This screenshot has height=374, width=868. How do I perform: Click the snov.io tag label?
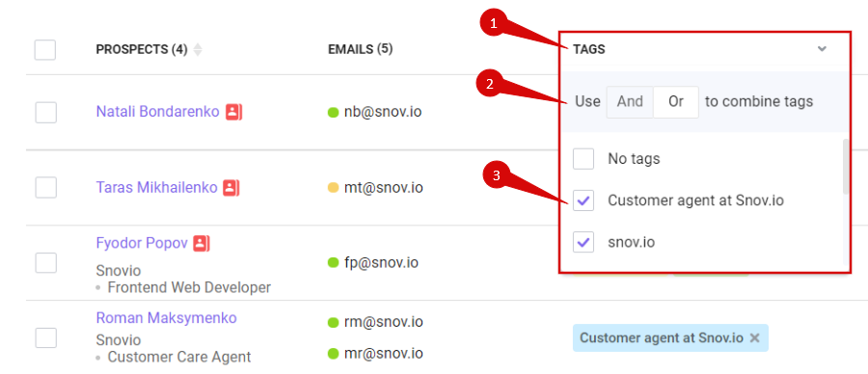click(631, 242)
